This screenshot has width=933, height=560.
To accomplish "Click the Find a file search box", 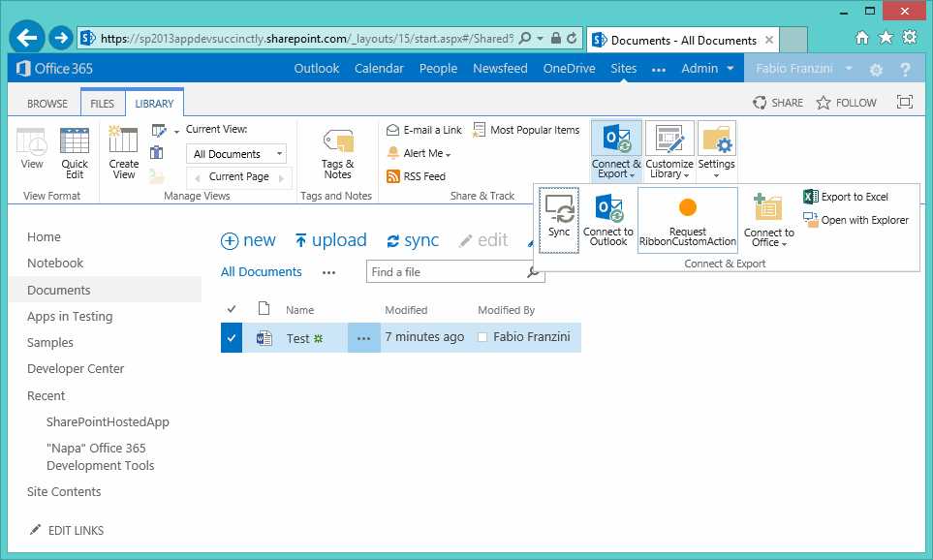I will tap(447, 272).
